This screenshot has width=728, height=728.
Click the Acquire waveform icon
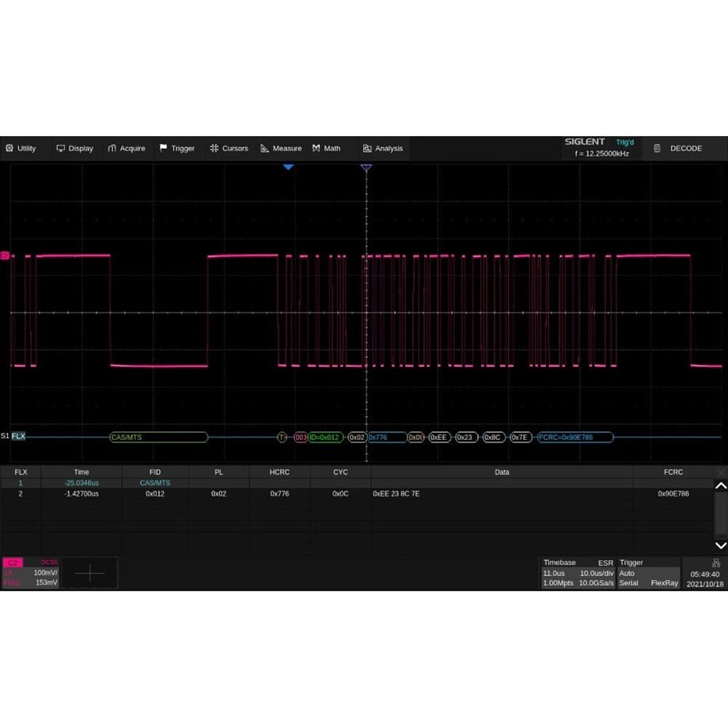pos(112,148)
